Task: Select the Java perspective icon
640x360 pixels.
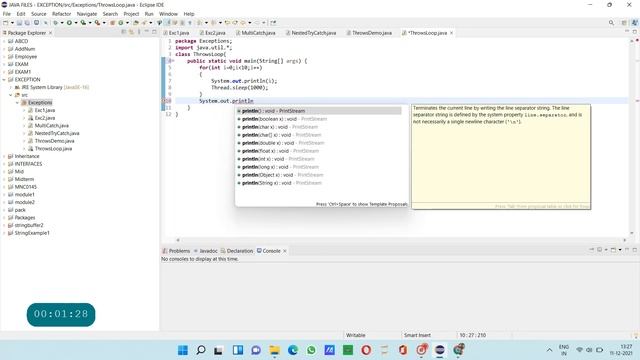Action: click(x=634, y=23)
